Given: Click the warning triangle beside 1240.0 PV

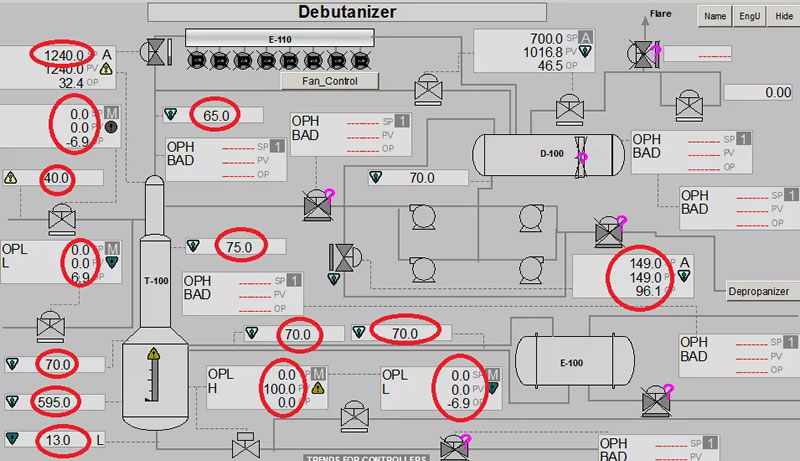Looking at the screenshot, I should [x=106, y=68].
